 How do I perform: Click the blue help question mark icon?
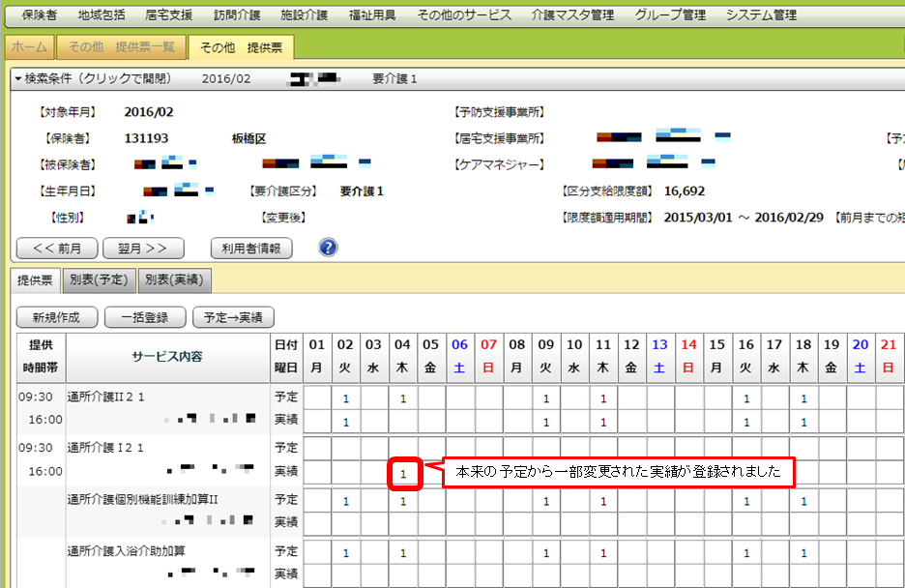point(328,248)
